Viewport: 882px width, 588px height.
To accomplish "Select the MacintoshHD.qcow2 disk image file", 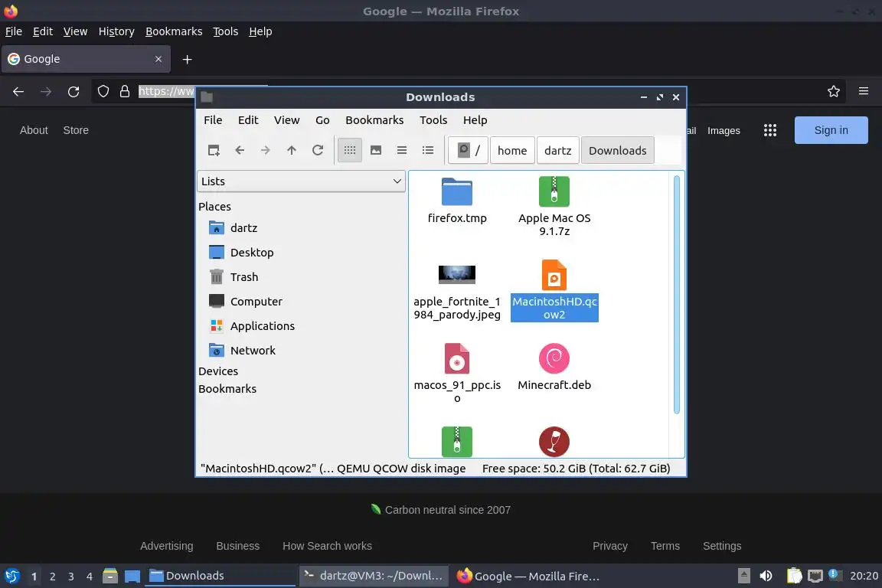I will click(x=554, y=275).
